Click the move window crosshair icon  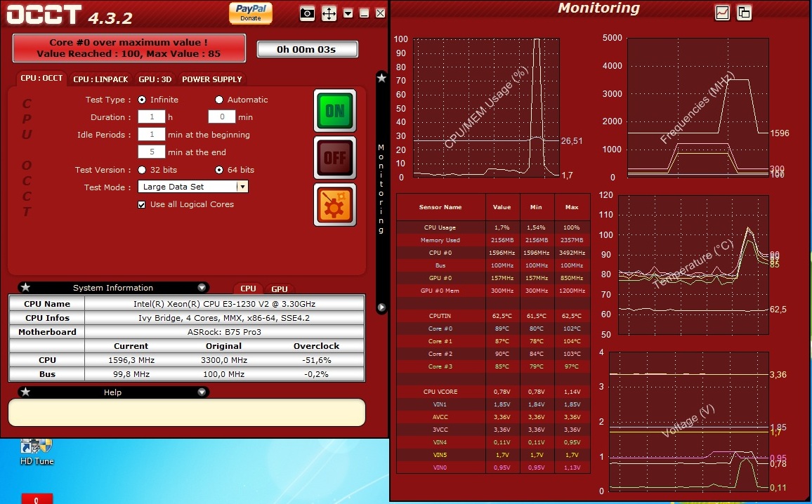click(x=329, y=13)
